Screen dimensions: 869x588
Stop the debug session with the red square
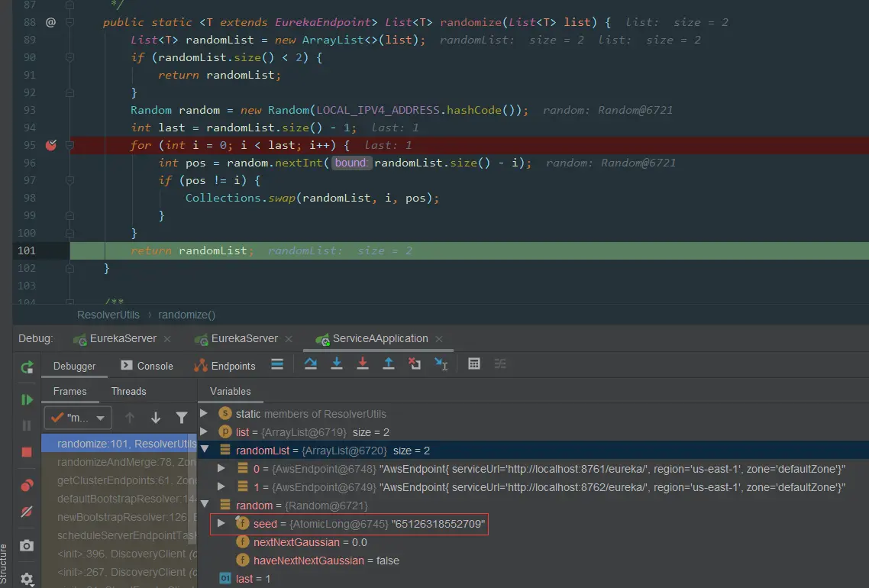coord(27,452)
